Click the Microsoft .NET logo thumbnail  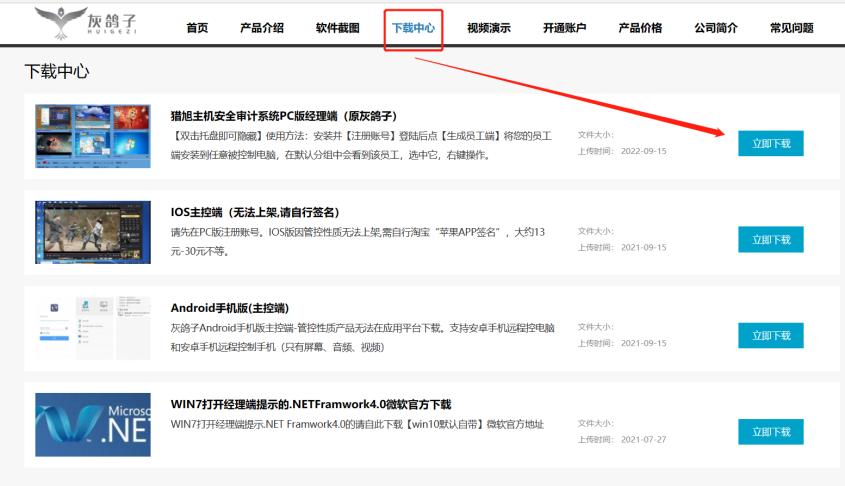click(93, 424)
